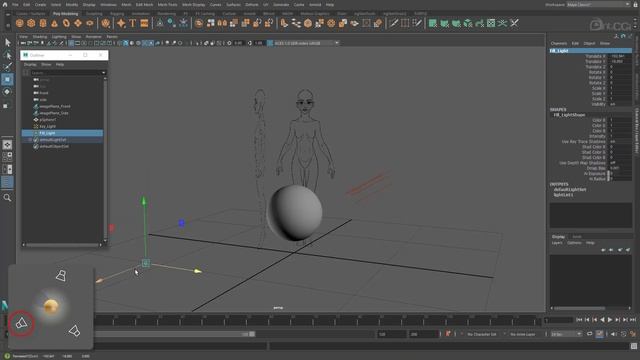Click the green Y-axis move arrow
Screen dimensions: 640x360
pos(144,201)
